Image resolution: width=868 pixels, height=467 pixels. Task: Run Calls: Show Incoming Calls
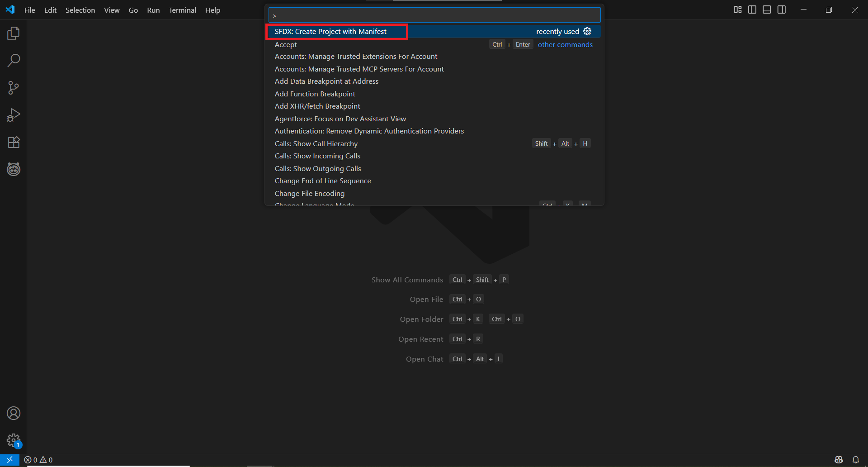click(434, 156)
